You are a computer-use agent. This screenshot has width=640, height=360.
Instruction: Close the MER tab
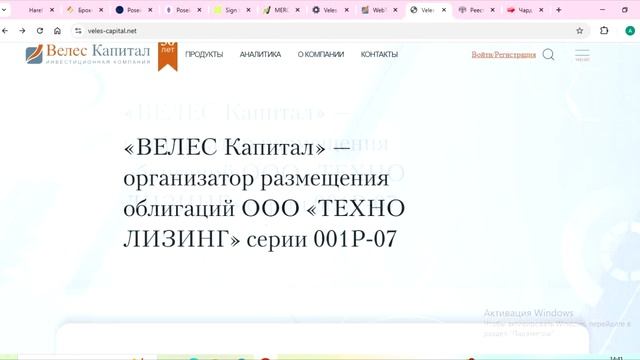[298, 10]
